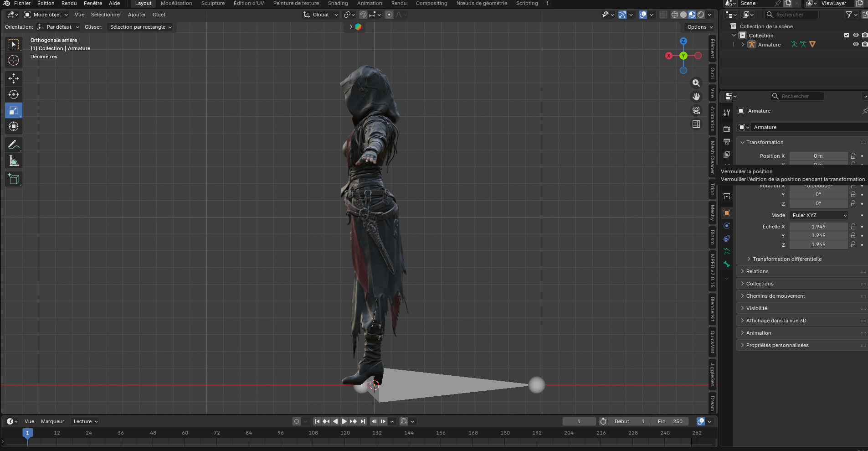Play the animation forward

tap(344, 421)
